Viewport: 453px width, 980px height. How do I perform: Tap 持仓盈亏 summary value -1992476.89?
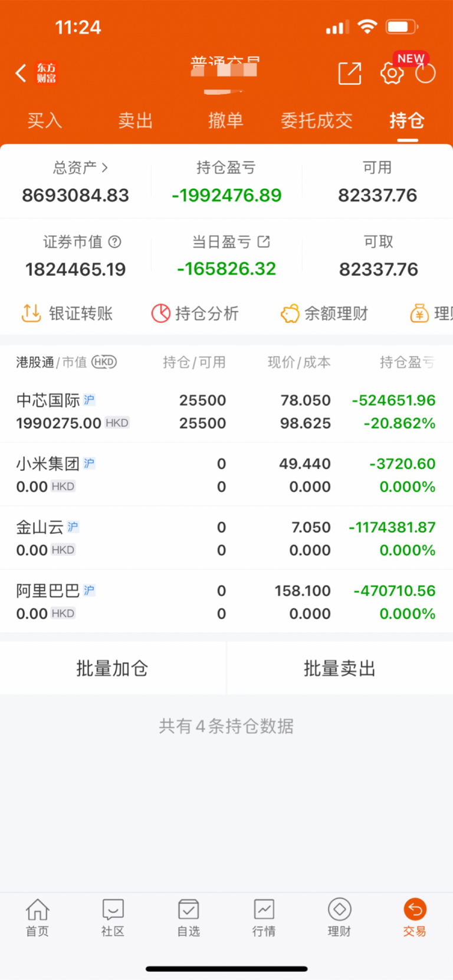point(226,195)
